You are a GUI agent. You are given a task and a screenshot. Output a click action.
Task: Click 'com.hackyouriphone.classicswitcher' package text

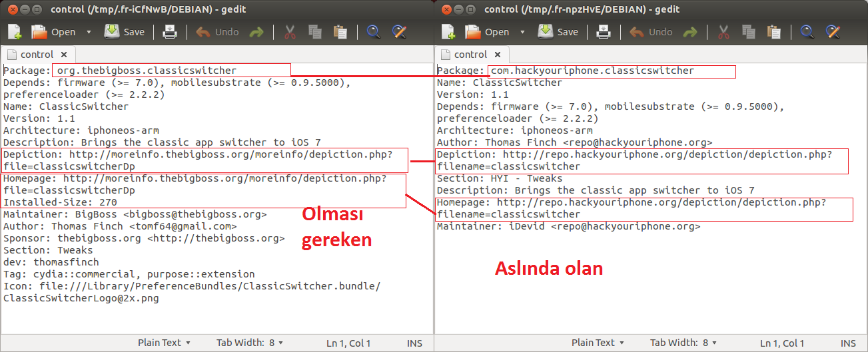tap(592, 71)
